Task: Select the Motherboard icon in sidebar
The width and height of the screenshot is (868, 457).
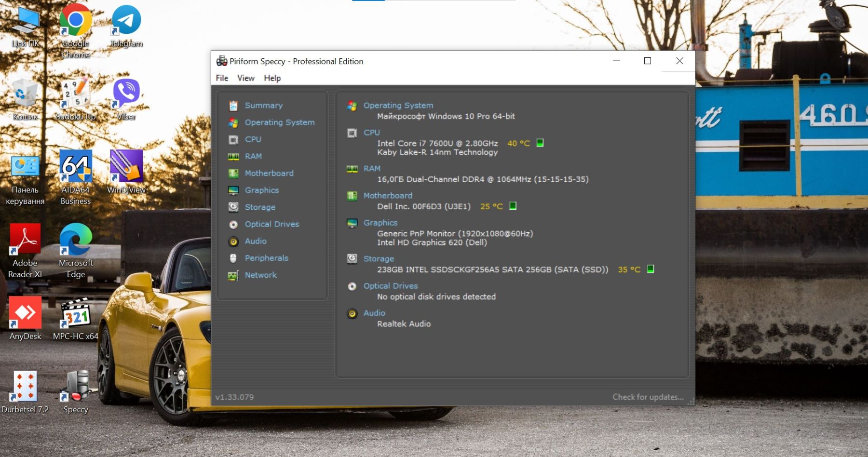Action: 233,173
